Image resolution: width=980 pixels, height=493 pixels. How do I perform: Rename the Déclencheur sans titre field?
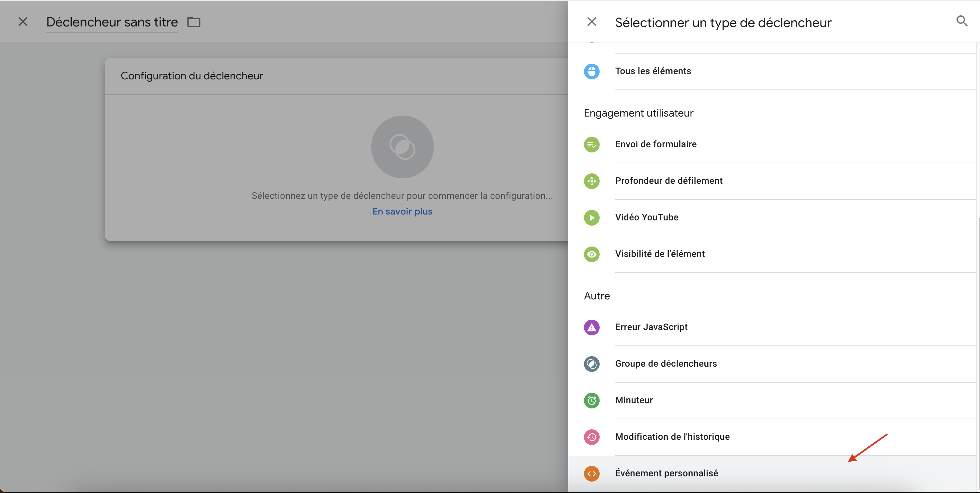[112, 22]
